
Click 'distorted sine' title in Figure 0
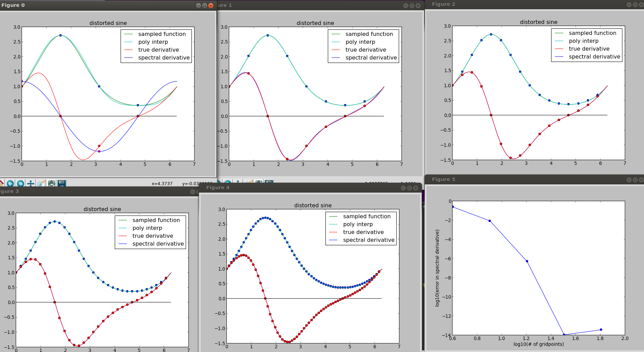[x=108, y=23]
